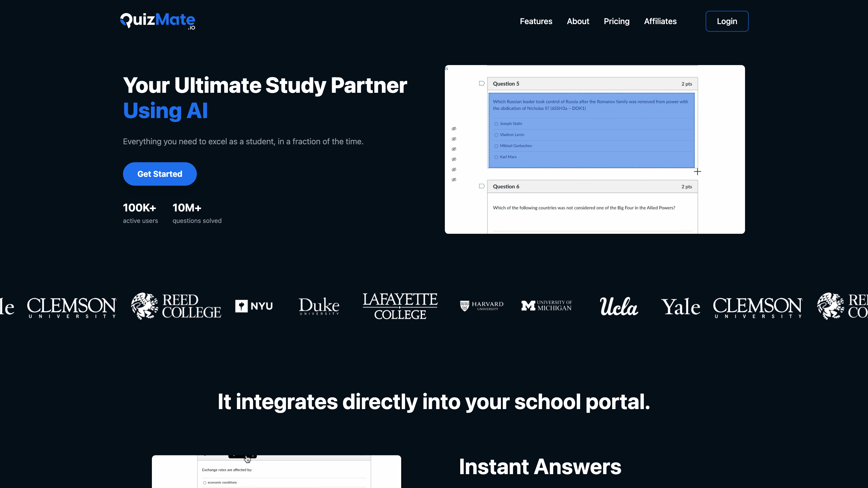Click the Duke University logo
The image size is (868, 488).
coord(319,306)
